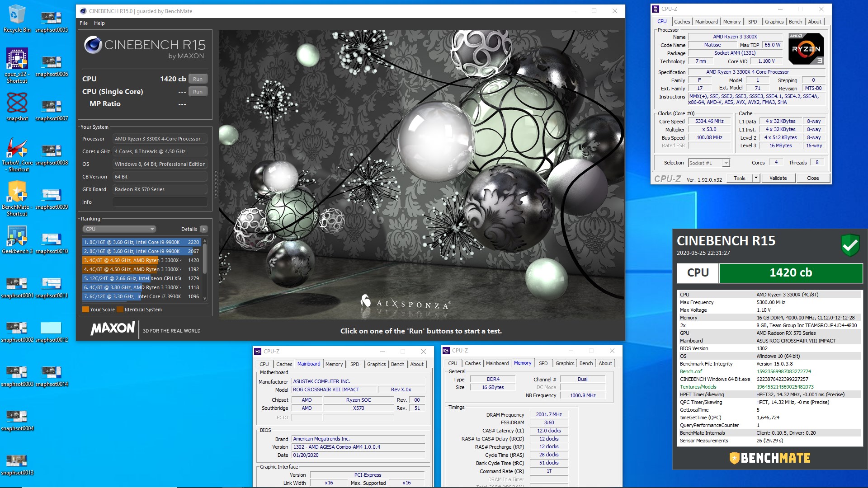Open snaphsot0011 file icon
Screen dimensions: 868x488
tap(52, 287)
